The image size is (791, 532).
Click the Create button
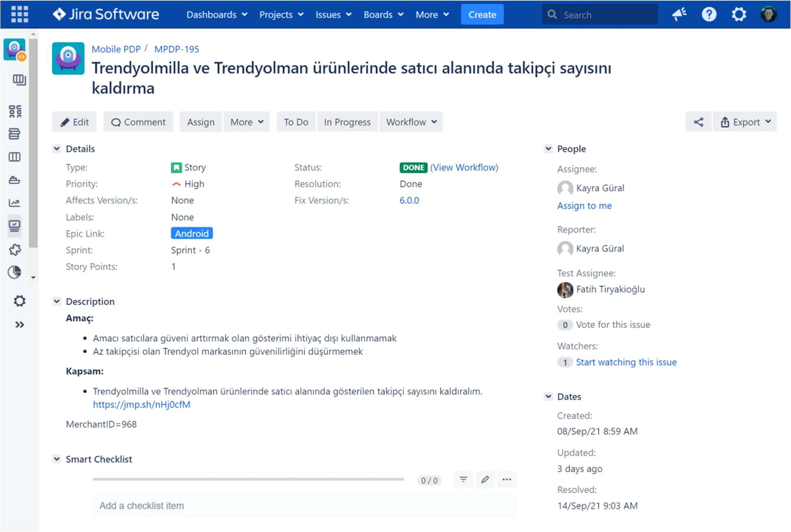point(482,15)
